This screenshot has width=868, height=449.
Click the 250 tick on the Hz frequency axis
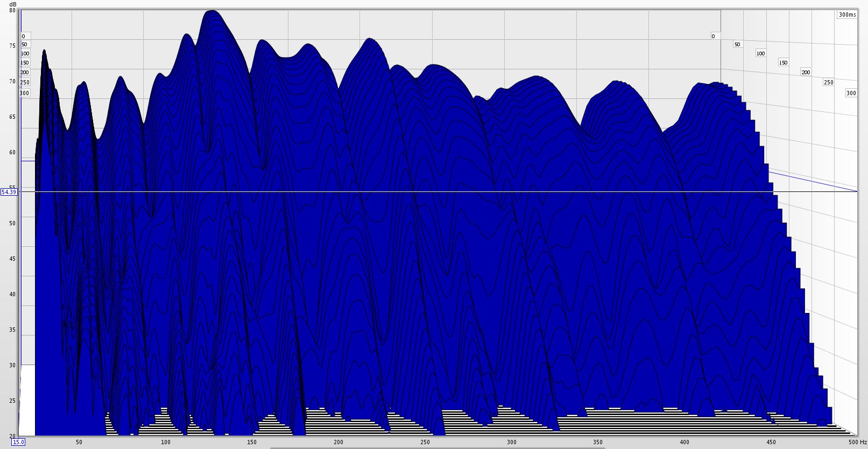[x=425, y=442]
